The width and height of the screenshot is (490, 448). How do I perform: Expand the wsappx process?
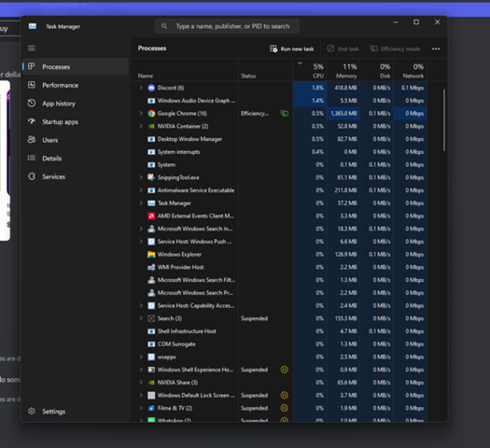click(141, 357)
